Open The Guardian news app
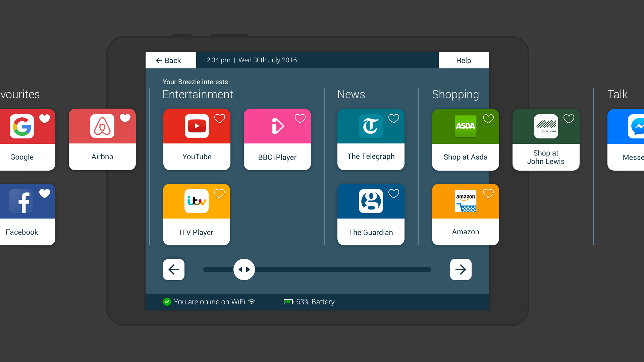 tap(371, 214)
